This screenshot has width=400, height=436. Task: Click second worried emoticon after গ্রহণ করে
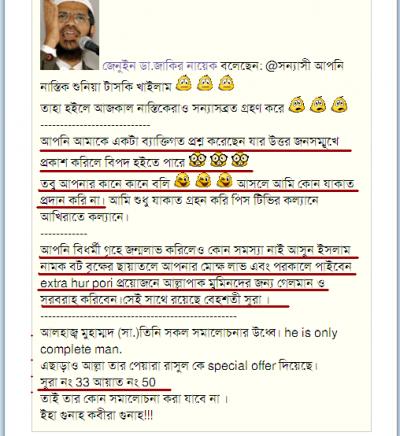pos(318,104)
